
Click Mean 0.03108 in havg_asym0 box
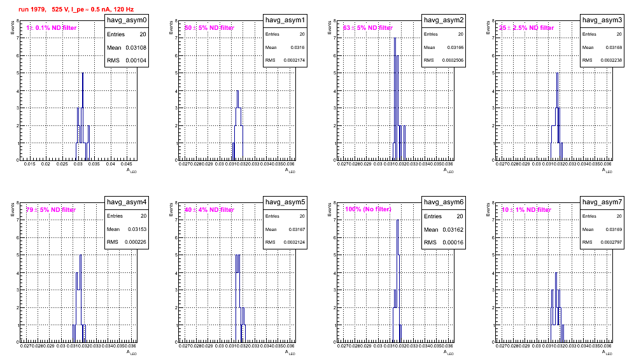coord(127,48)
